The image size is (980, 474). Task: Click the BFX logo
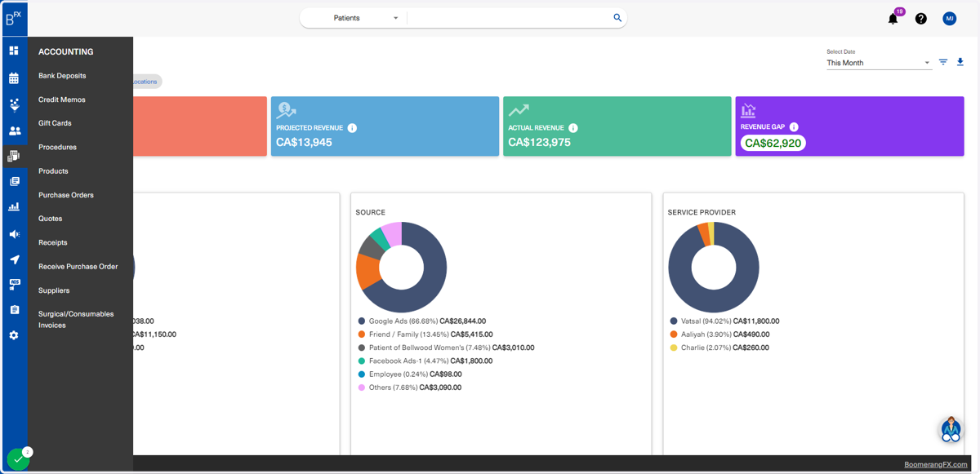point(14,18)
